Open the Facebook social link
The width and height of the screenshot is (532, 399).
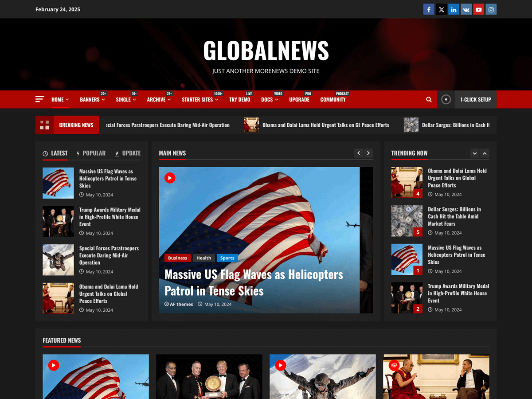coord(429,9)
